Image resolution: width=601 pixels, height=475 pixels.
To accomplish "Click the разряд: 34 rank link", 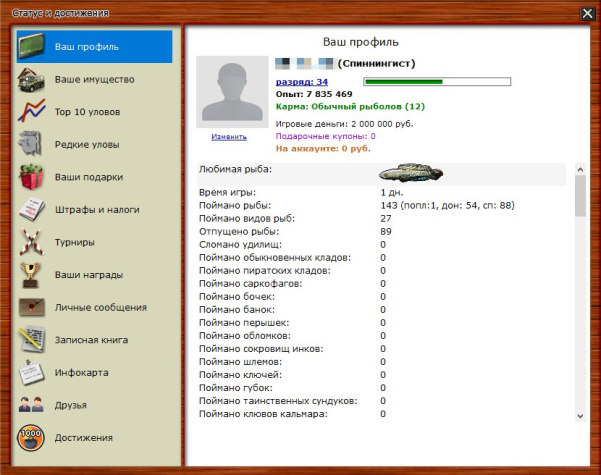I will (x=301, y=81).
